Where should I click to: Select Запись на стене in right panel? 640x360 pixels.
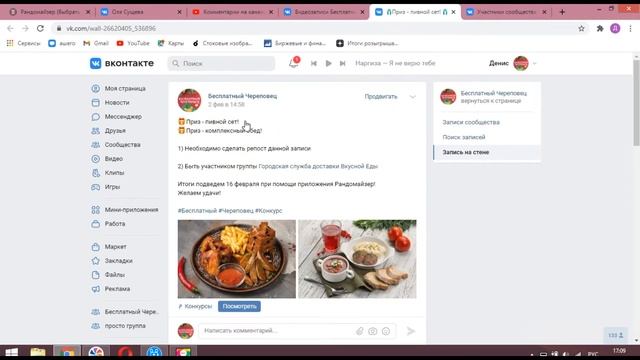(487, 152)
